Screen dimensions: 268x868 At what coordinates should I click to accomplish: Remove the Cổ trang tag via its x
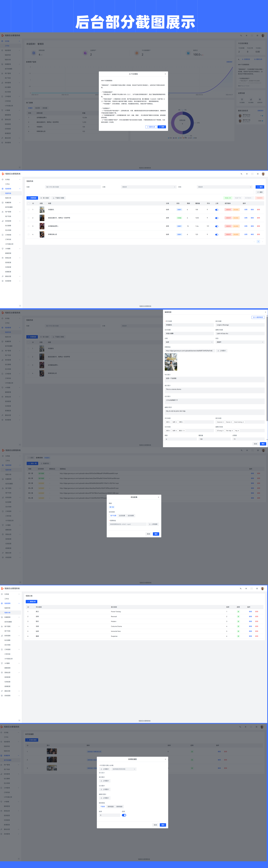(x=223, y=430)
